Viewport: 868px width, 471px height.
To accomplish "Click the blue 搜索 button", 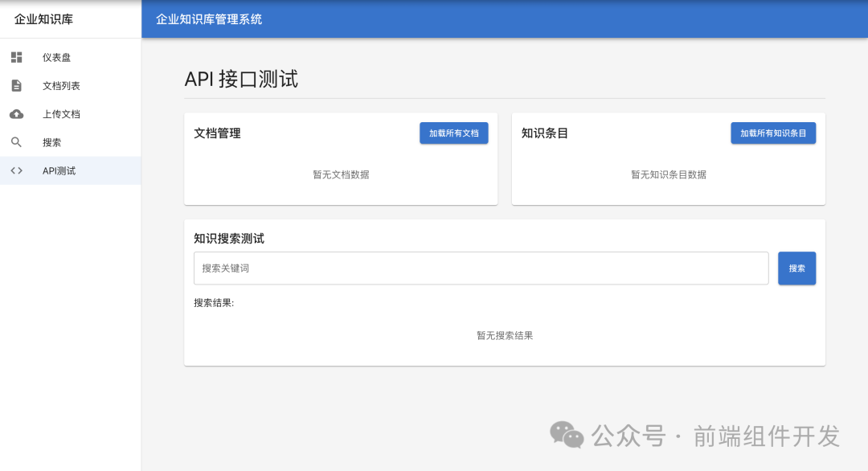I will tap(797, 268).
